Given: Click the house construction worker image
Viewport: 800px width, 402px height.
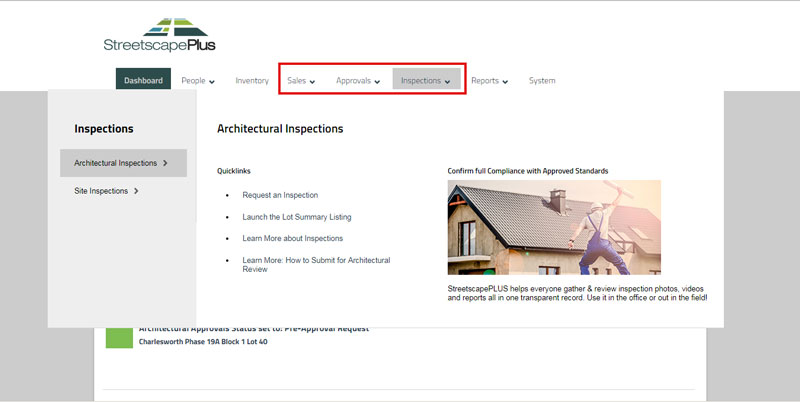Looking at the screenshot, I should pyautogui.click(x=554, y=228).
